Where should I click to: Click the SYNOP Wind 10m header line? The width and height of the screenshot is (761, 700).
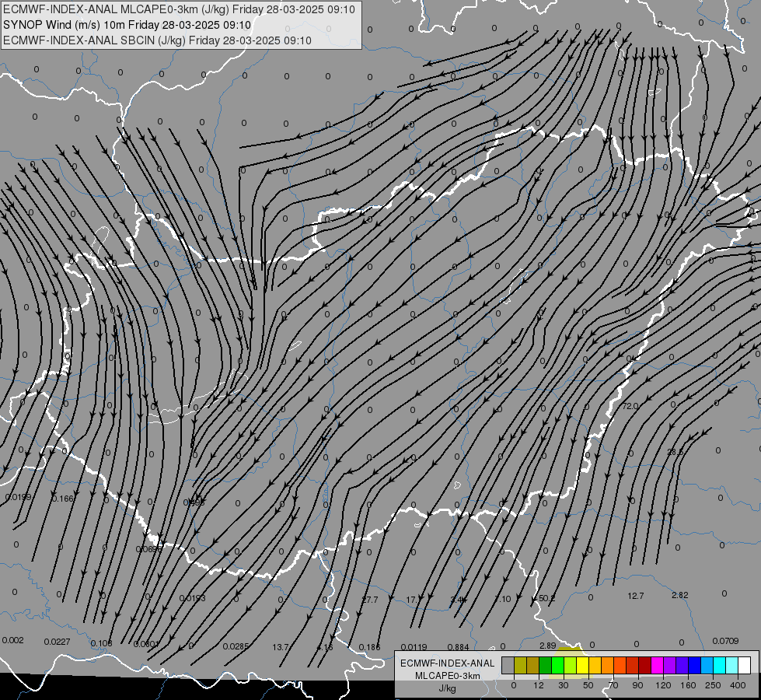127,25
